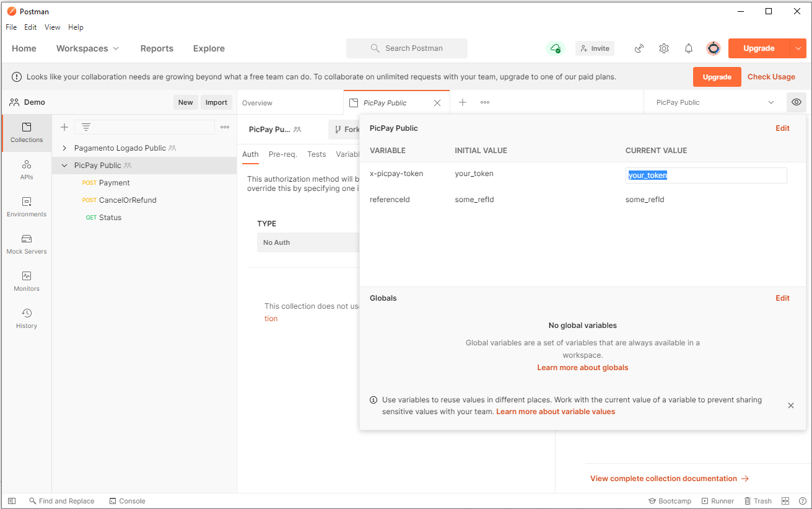Open the Console
The height and width of the screenshot is (509, 812).
click(x=127, y=501)
